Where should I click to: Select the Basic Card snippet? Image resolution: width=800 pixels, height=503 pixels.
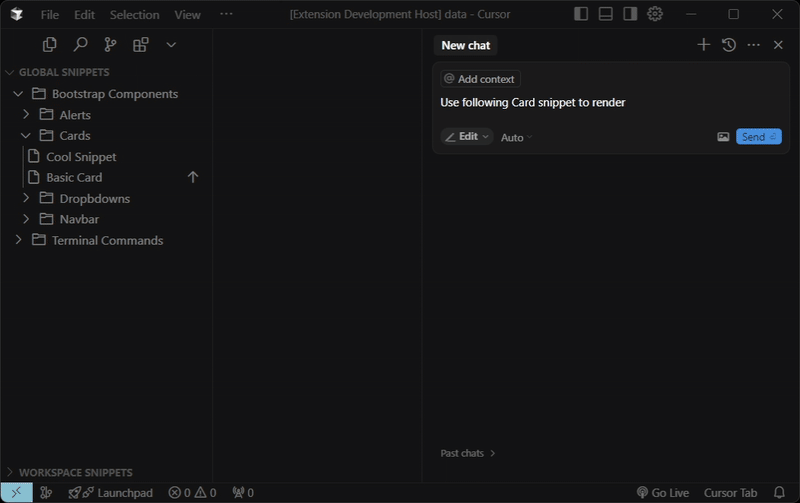click(74, 178)
